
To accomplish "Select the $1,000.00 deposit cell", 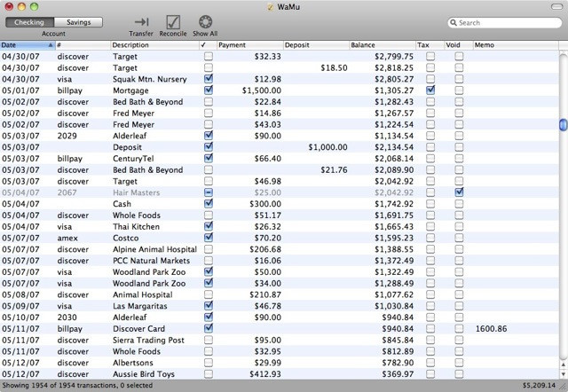I will (x=327, y=147).
